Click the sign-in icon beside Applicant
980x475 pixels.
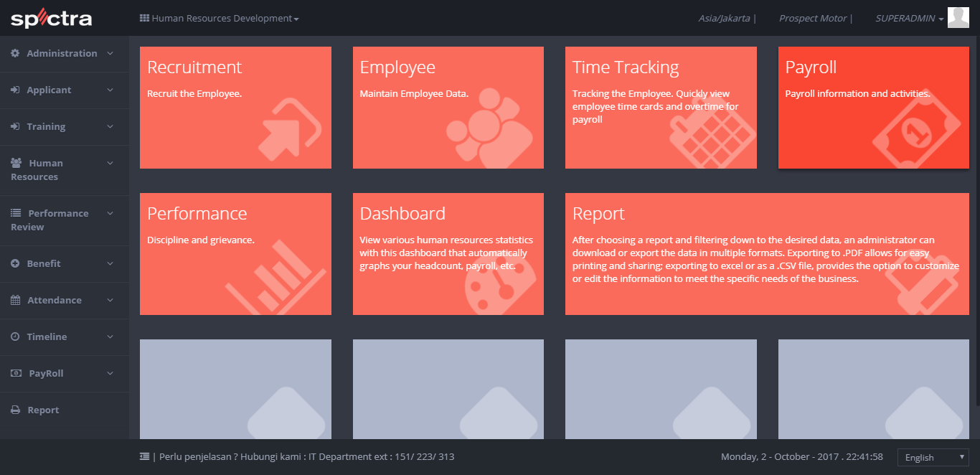[x=15, y=90]
